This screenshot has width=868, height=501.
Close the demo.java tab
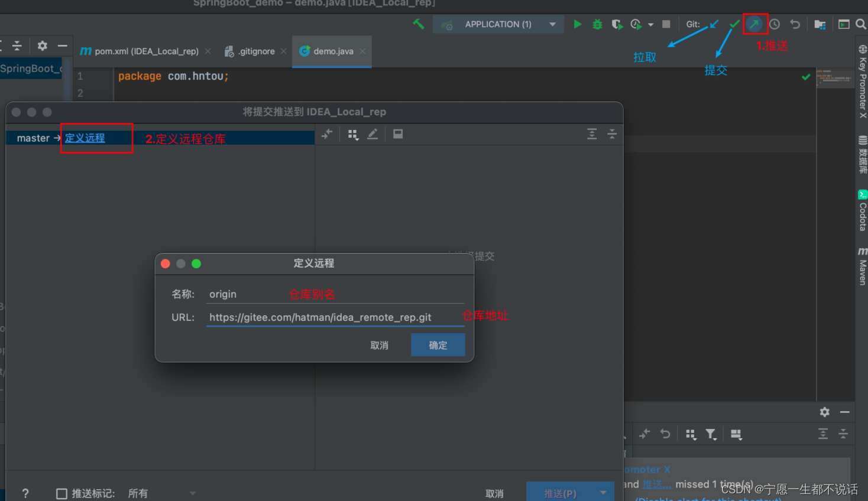pos(362,51)
